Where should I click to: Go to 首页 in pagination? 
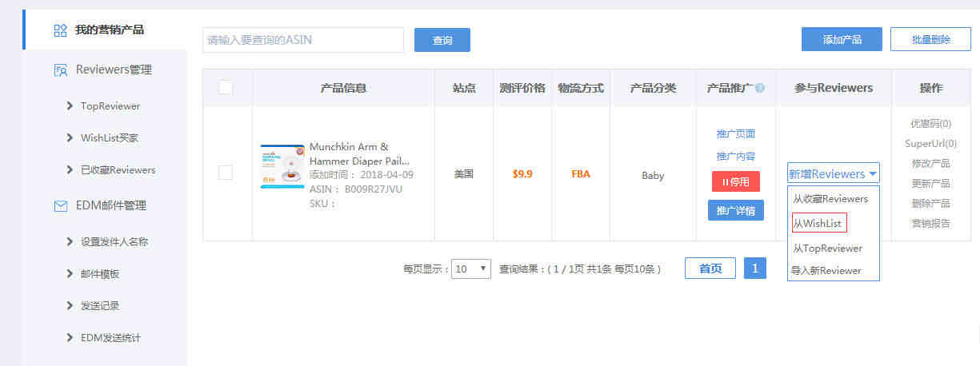pos(710,269)
